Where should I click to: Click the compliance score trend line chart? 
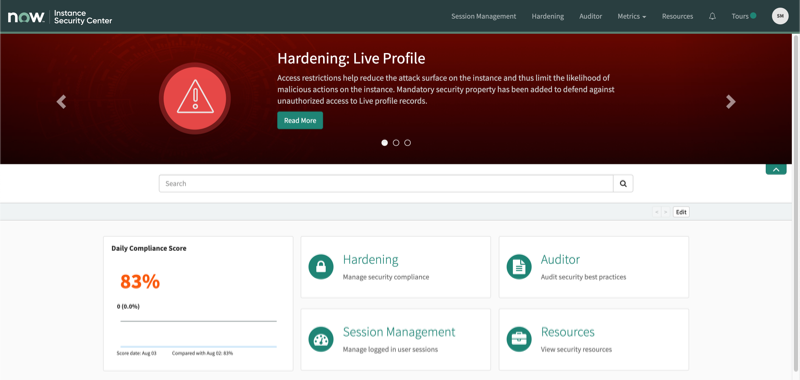click(198, 334)
